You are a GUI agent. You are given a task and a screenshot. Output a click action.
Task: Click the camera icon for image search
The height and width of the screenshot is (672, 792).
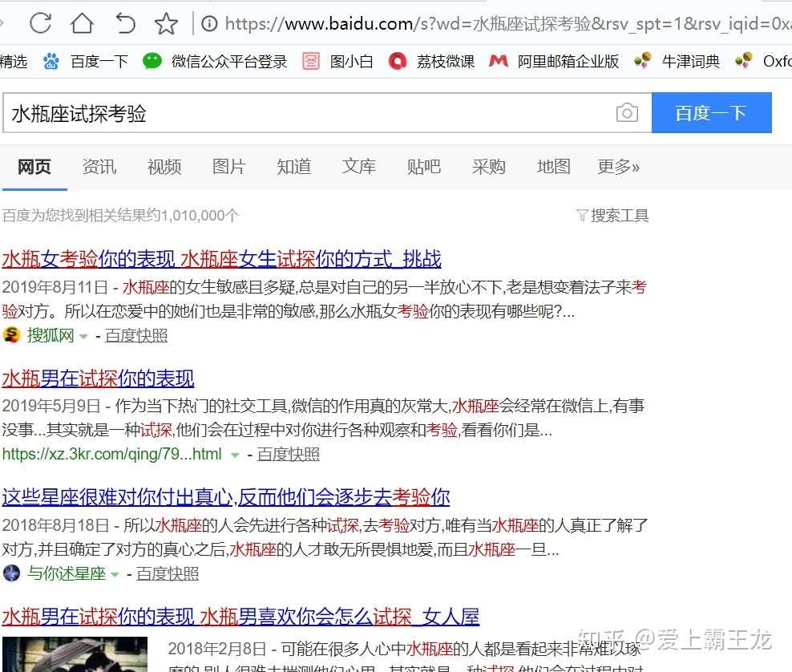click(628, 112)
